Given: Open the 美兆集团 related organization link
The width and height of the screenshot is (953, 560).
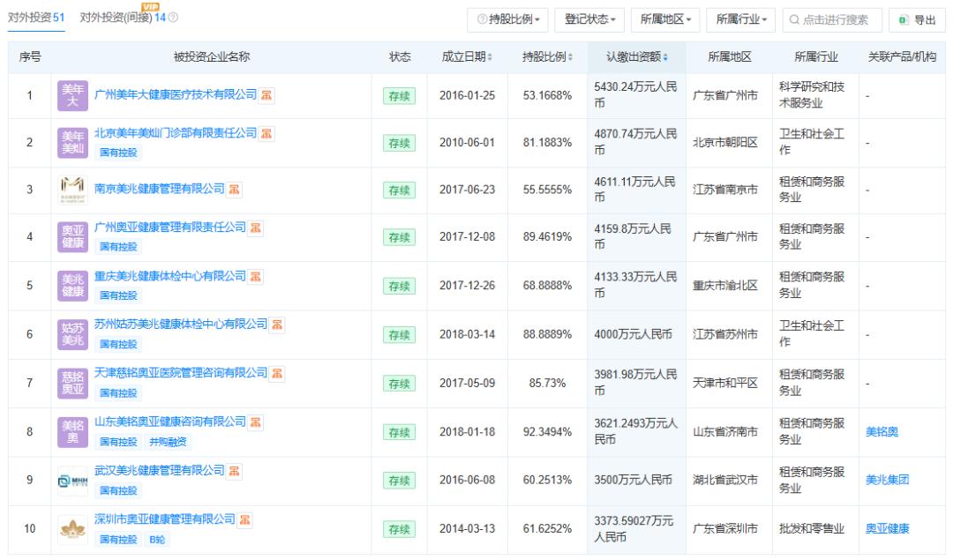Looking at the screenshot, I should pyautogui.click(x=888, y=480).
